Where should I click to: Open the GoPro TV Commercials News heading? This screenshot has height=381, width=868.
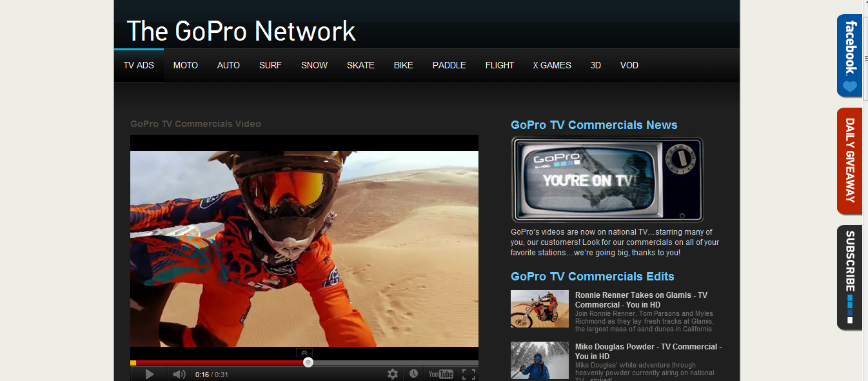coord(594,125)
